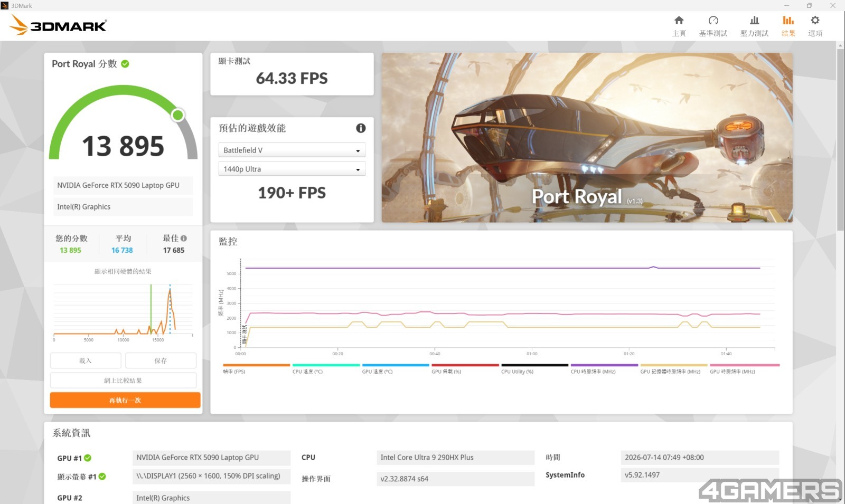Toggle the GPU 記憶體時脈頻率 (MHz) legend
Image resolution: width=845 pixels, height=504 pixels.
674,368
